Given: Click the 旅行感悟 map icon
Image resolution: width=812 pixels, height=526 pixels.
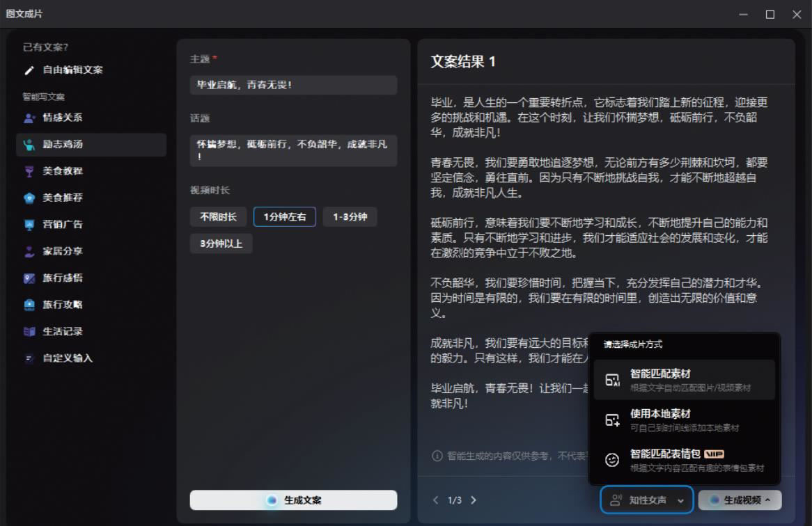Looking at the screenshot, I should pyautogui.click(x=29, y=278).
